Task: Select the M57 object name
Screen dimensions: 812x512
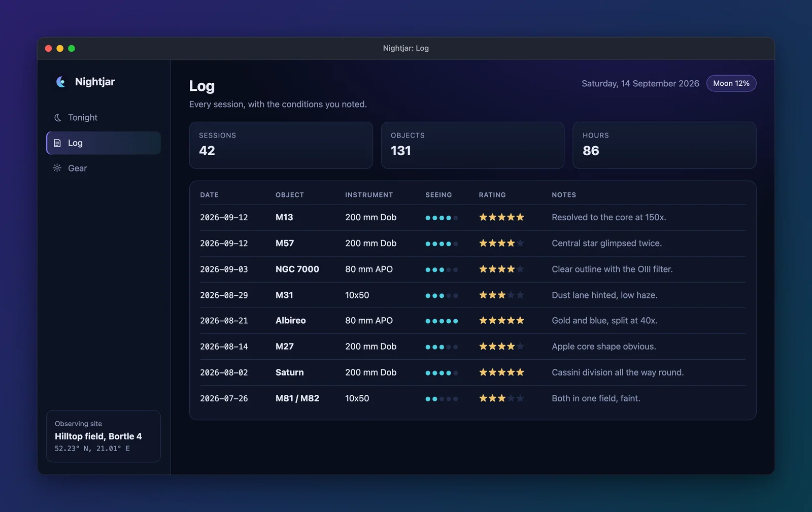Action: tap(285, 243)
